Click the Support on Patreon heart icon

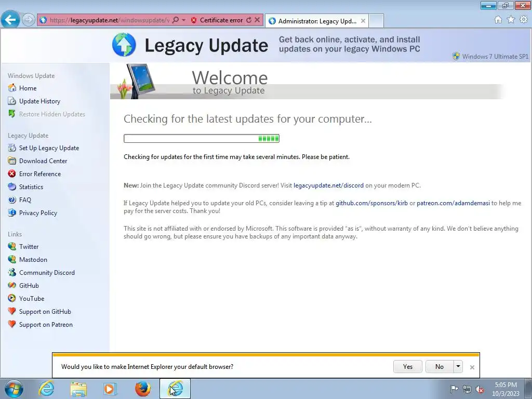12,324
